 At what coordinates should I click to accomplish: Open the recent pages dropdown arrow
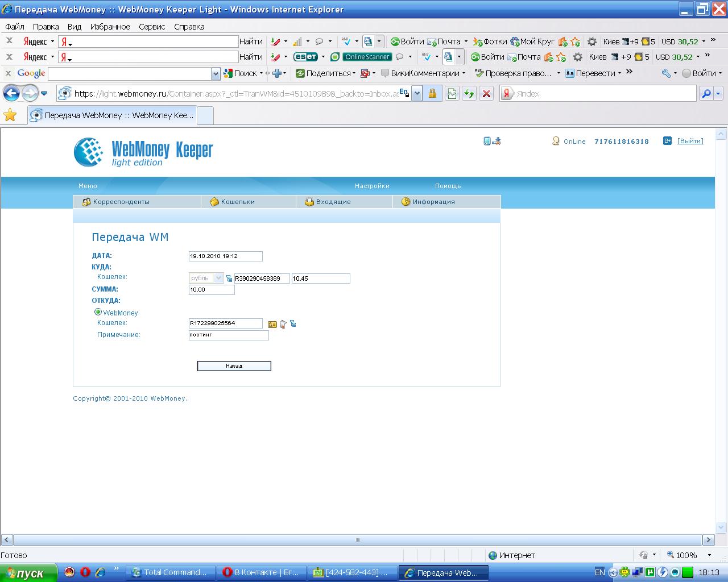(x=44, y=94)
